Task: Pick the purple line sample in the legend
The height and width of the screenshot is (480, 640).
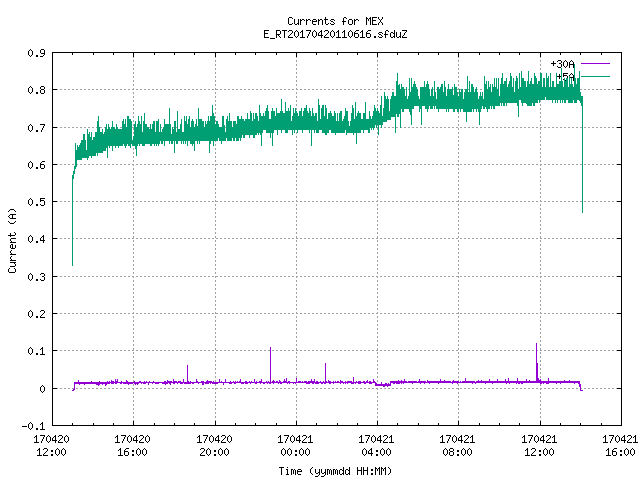Action: coord(595,64)
